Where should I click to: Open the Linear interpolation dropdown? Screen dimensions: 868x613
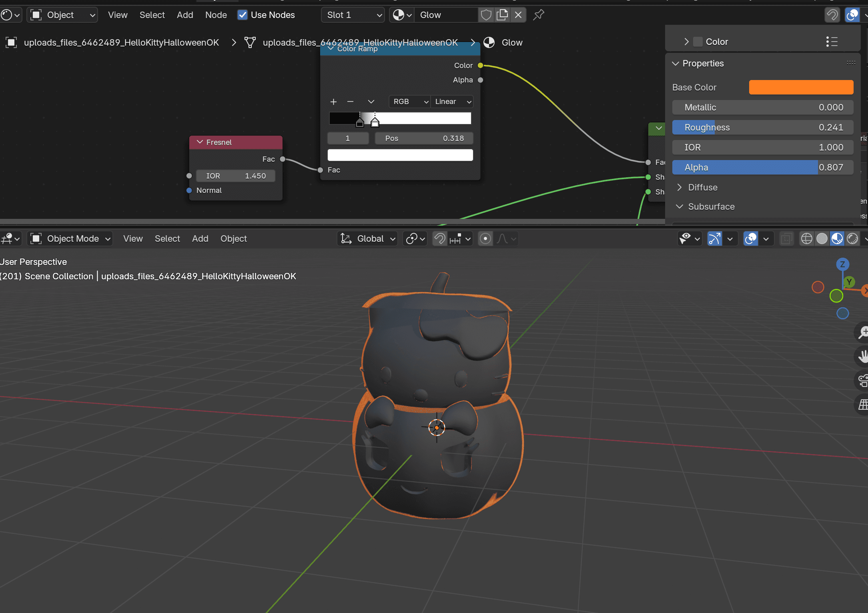point(452,102)
